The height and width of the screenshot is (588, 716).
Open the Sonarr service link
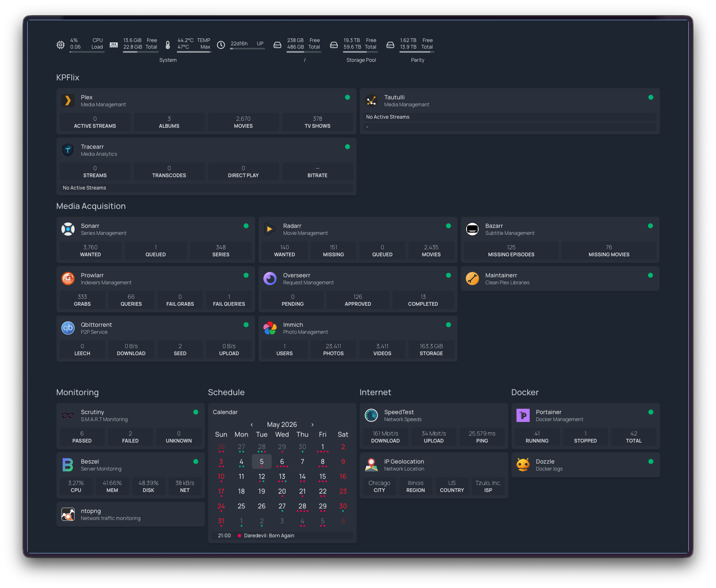tap(90, 226)
